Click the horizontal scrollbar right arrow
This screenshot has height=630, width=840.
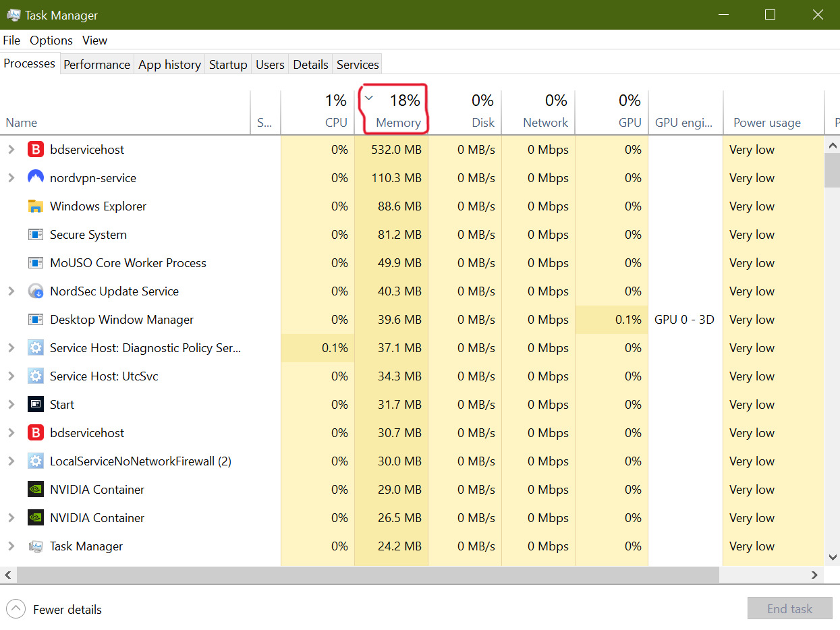pos(815,575)
